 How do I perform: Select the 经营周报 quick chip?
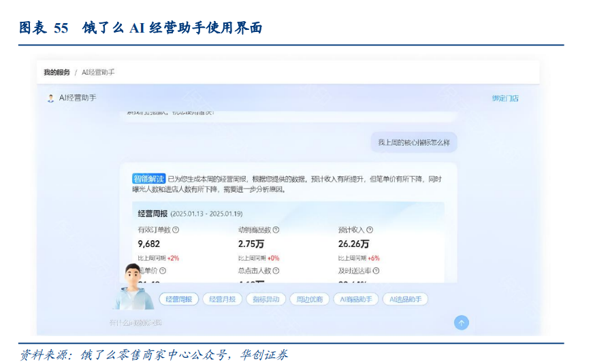tap(179, 299)
